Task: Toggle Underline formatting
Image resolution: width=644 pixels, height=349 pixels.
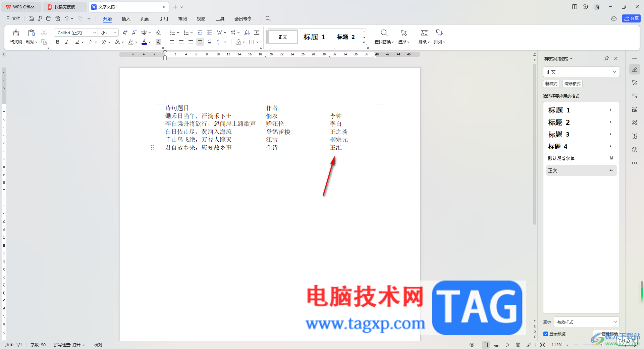Action: (77, 42)
